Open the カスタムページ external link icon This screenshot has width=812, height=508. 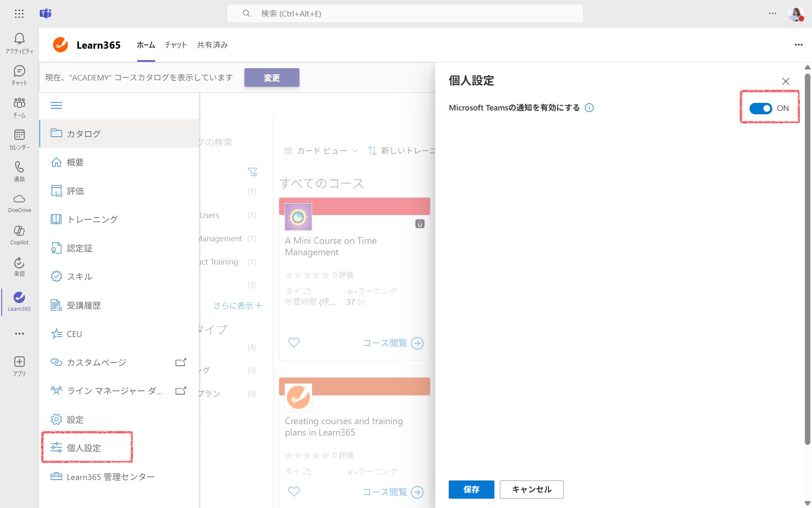point(181,362)
